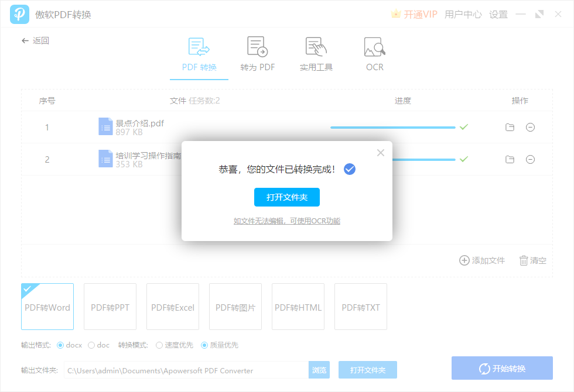Image resolution: width=574 pixels, height=392 pixels.
Task: Select the PDF转Excel conversion mode
Action: coord(172,307)
